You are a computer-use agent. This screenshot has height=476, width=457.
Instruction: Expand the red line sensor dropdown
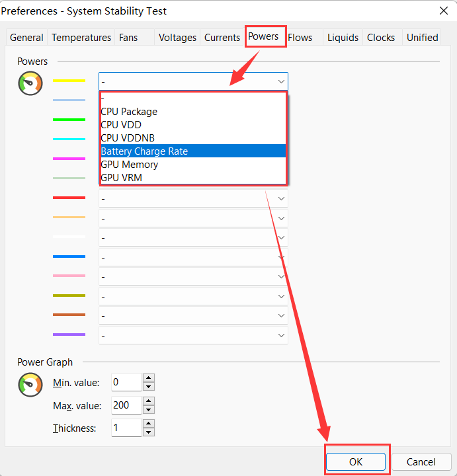[193, 198]
